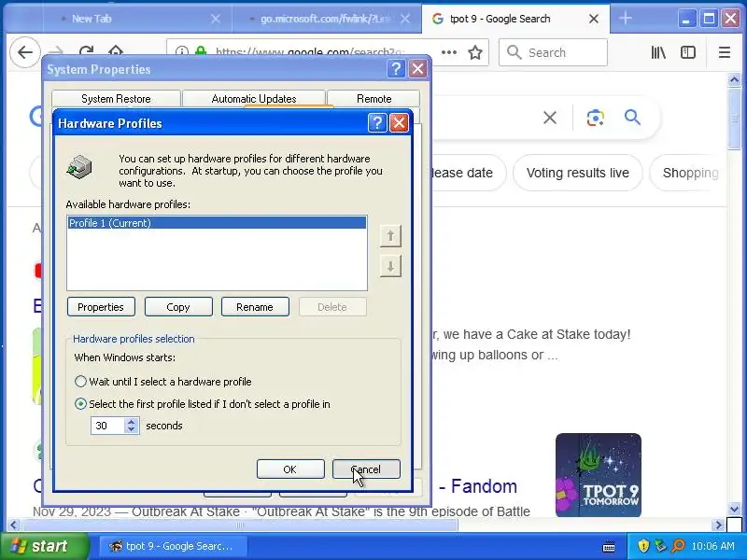Click the on-screen keyboard taskbar icon
Viewport: 747px width, 560px height.
click(x=609, y=546)
